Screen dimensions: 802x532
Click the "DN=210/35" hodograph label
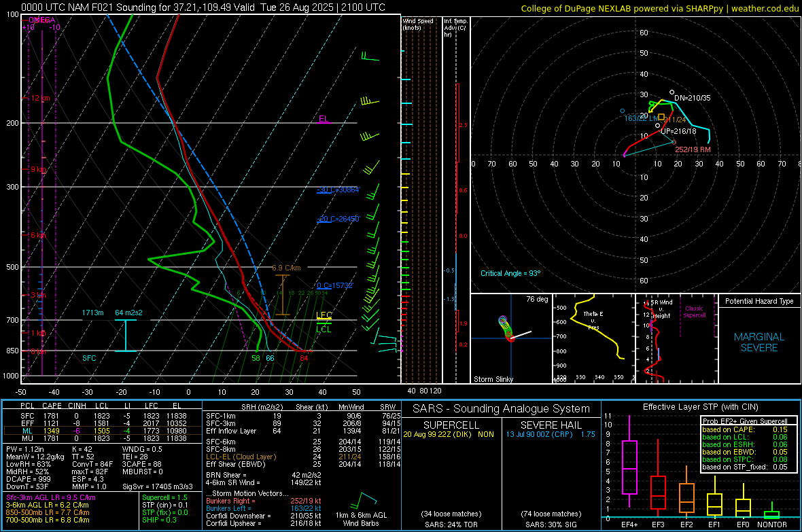(692, 98)
